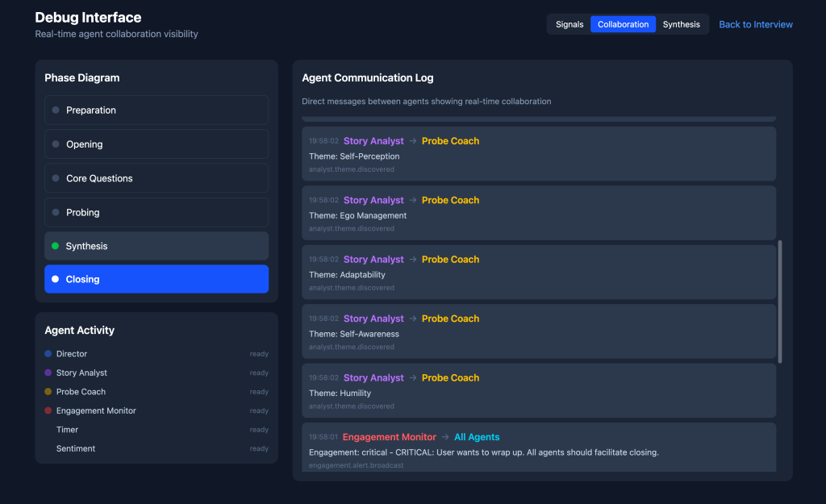Click the arrow in the Humility theme message

pos(413,378)
